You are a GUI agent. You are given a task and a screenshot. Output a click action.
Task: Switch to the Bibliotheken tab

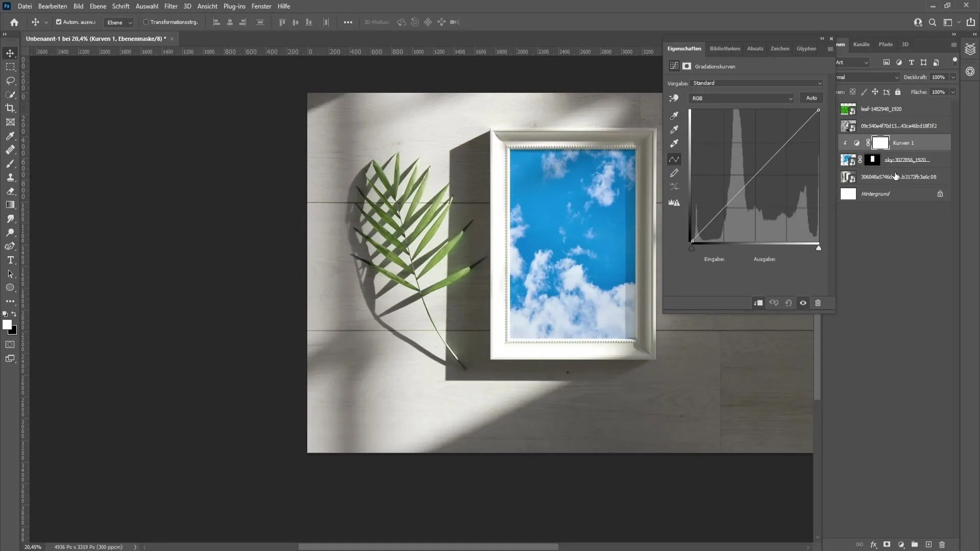[725, 48]
